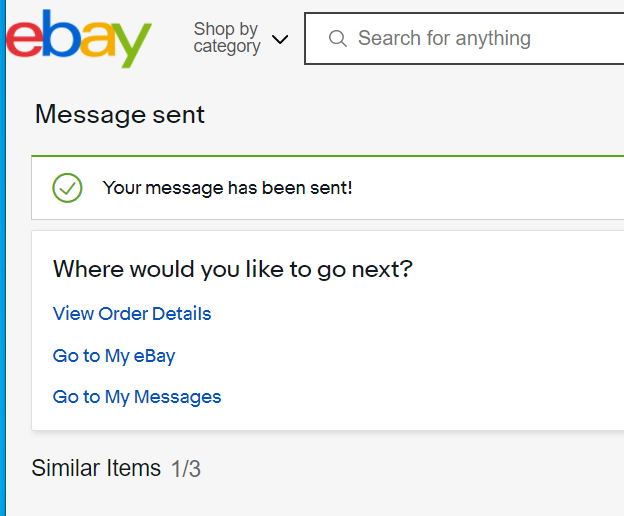The image size is (624, 516).
Task: Click the green line above the sent banner
Action: [x=328, y=156]
